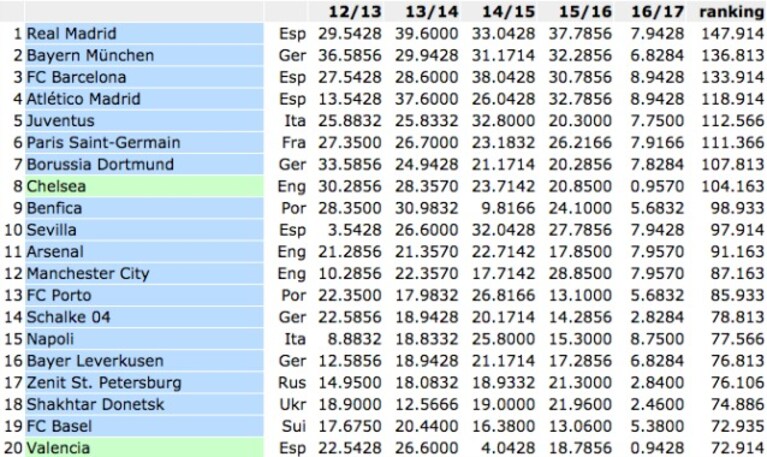The image size is (767, 457).
Task: Open the Benfica team entry
Action: (x=54, y=208)
